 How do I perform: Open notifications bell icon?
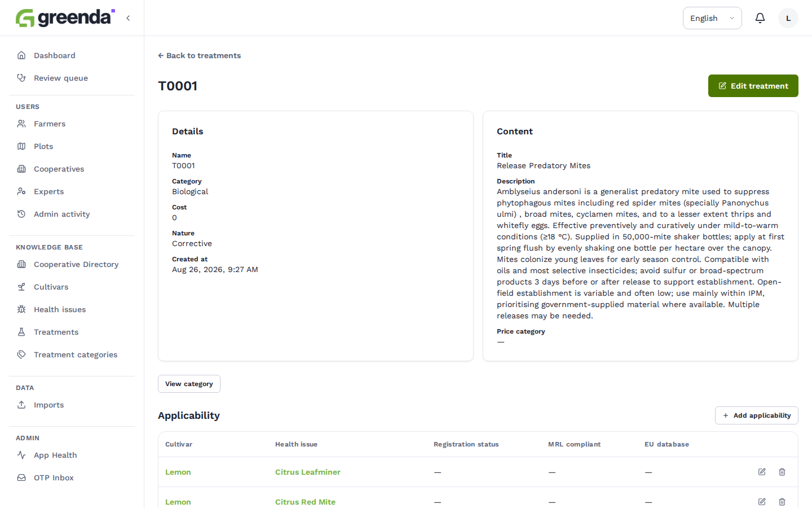coord(760,18)
